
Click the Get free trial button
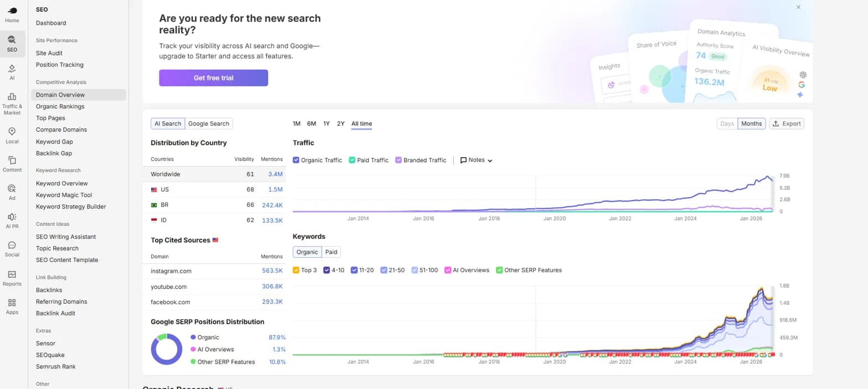pos(214,78)
